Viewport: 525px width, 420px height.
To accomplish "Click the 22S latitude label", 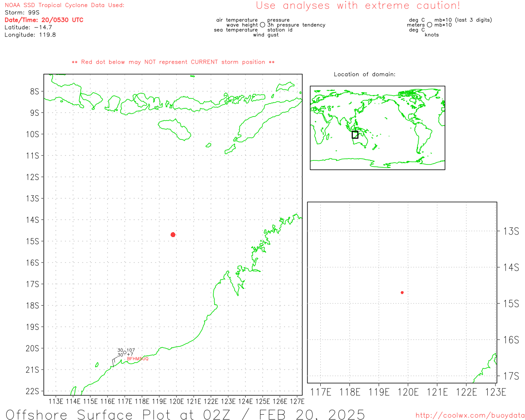I will coord(32,391).
